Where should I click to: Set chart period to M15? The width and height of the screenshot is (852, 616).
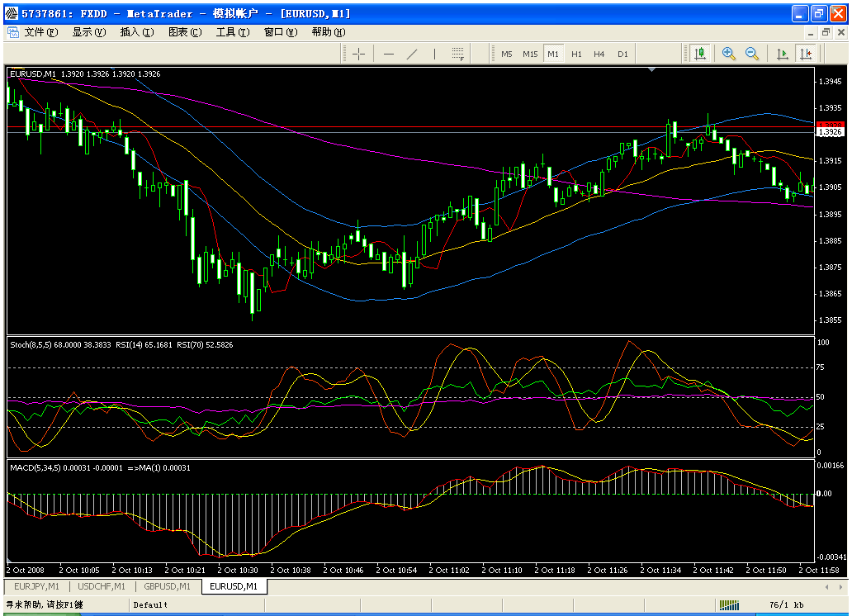[x=530, y=54]
